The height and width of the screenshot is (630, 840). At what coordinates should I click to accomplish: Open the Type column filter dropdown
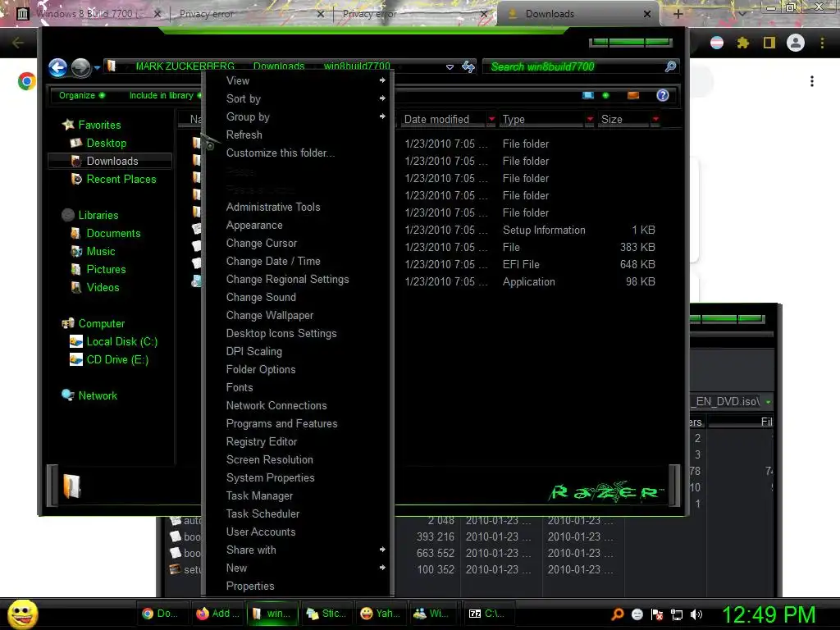(x=590, y=119)
